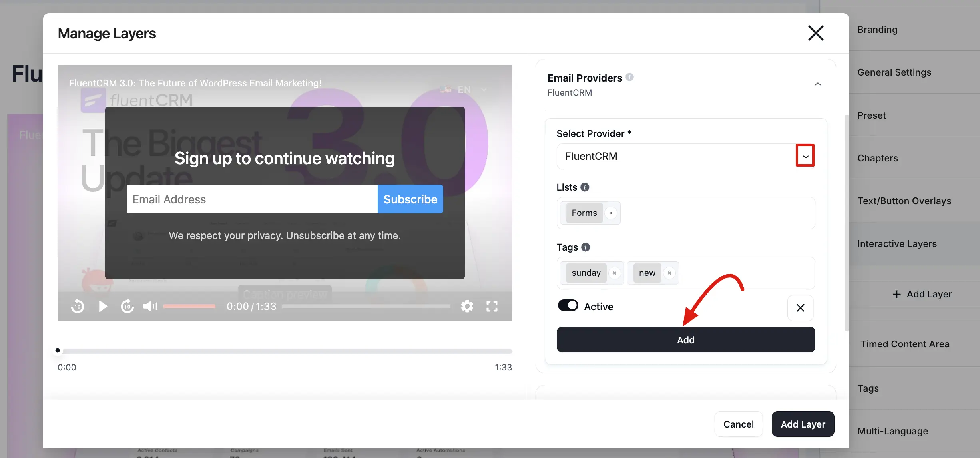
Task: Play the video preview
Action: (x=103, y=307)
